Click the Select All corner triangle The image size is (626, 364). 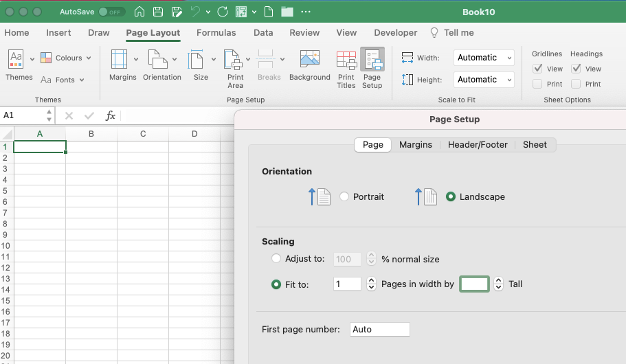(8, 134)
